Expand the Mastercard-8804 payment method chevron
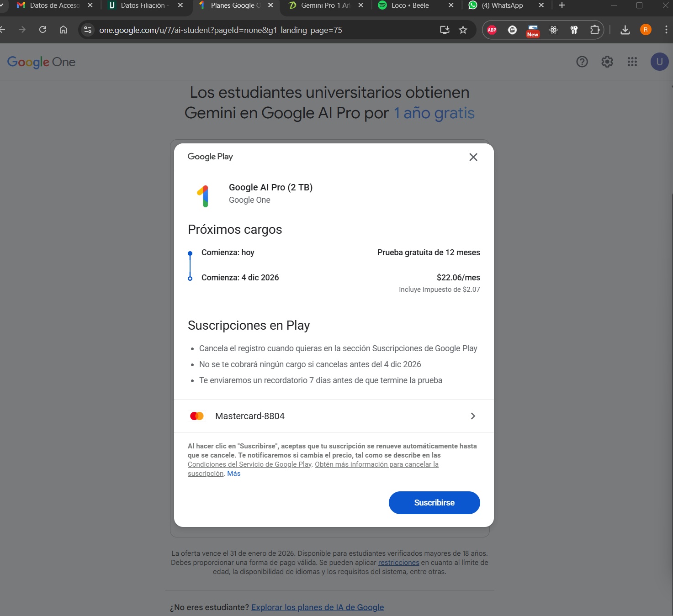 click(473, 416)
